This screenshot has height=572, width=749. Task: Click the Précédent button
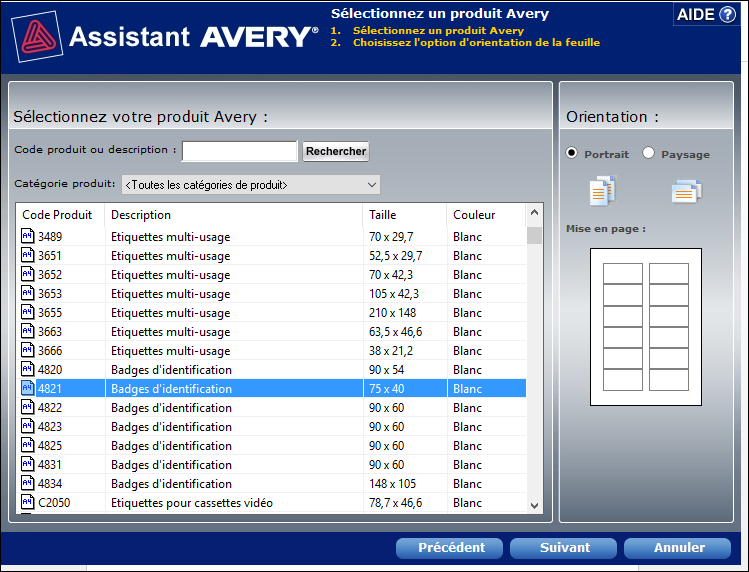click(x=449, y=548)
